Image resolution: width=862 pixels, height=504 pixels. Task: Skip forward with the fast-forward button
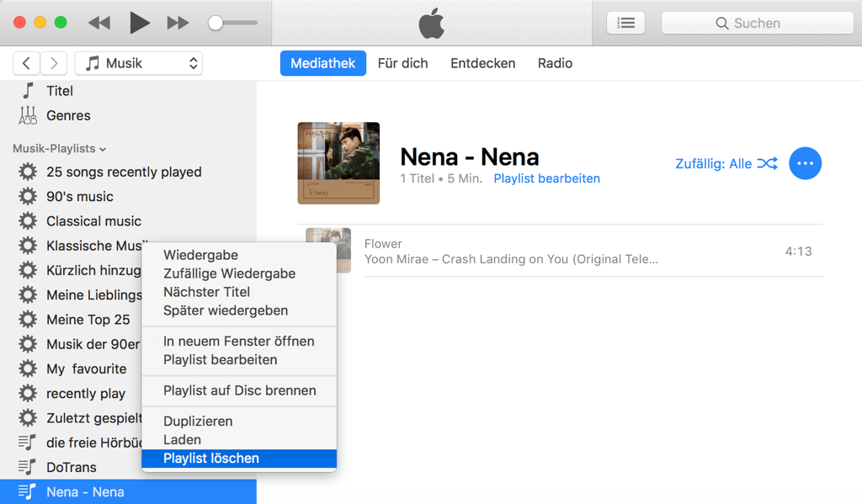[178, 23]
